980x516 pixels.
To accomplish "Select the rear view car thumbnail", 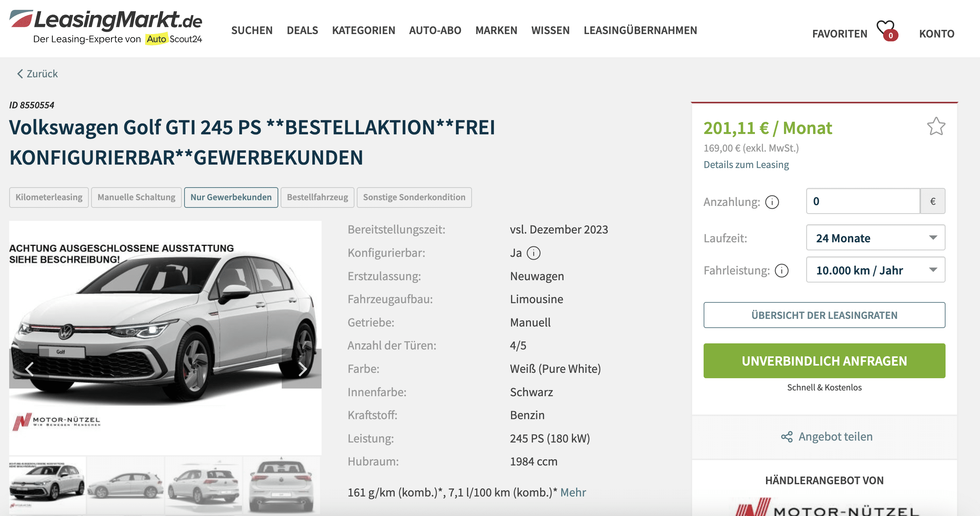I will coord(282,485).
